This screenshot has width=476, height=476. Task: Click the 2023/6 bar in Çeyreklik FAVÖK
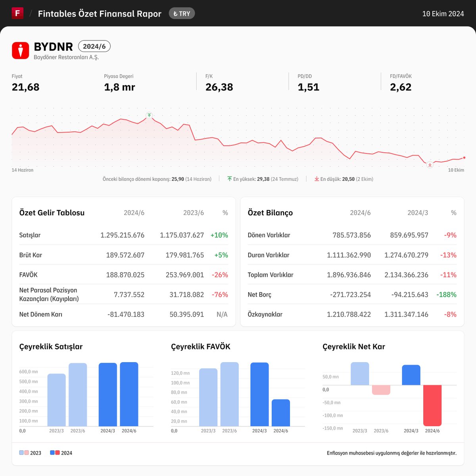click(x=230, y=394)
